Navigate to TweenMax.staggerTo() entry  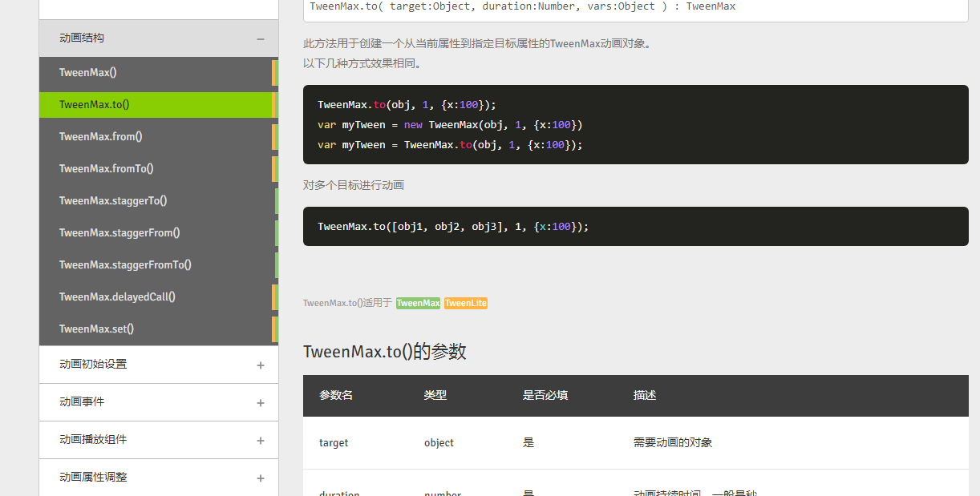158,201
